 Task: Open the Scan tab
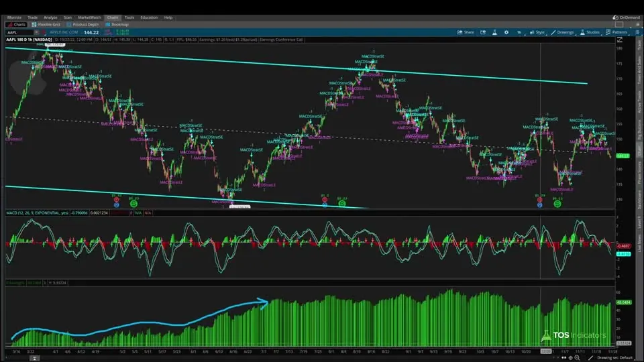point(67,17)
